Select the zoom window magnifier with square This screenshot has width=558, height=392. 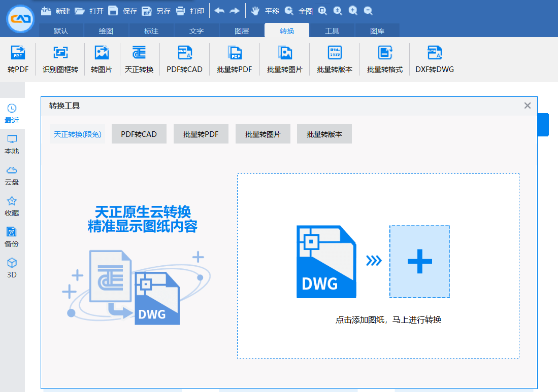(322, 11)
